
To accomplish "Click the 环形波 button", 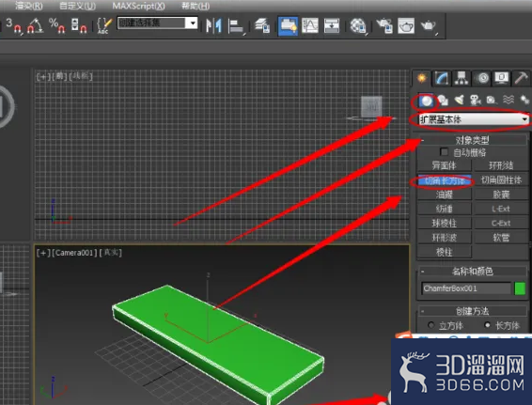I will 445,238.
